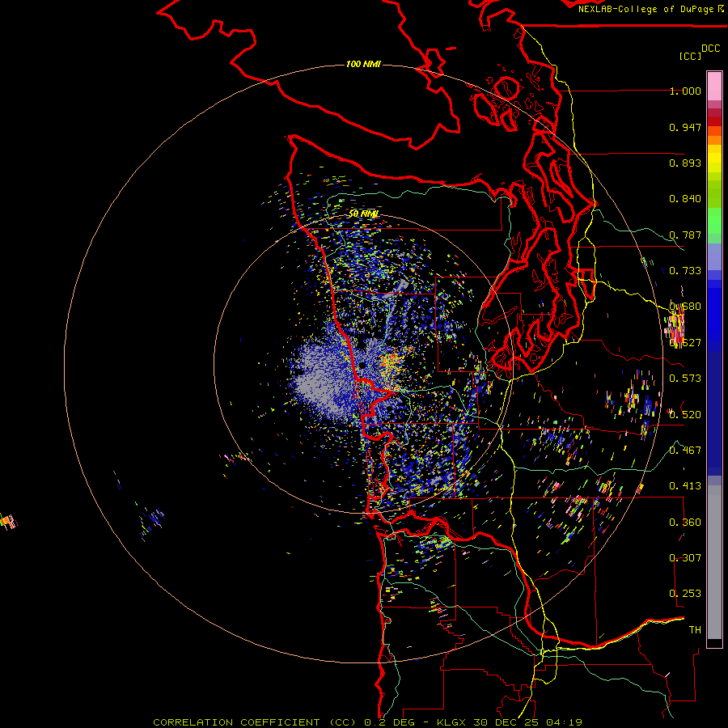Click the red swatch on the color bar

click(714, 121)
